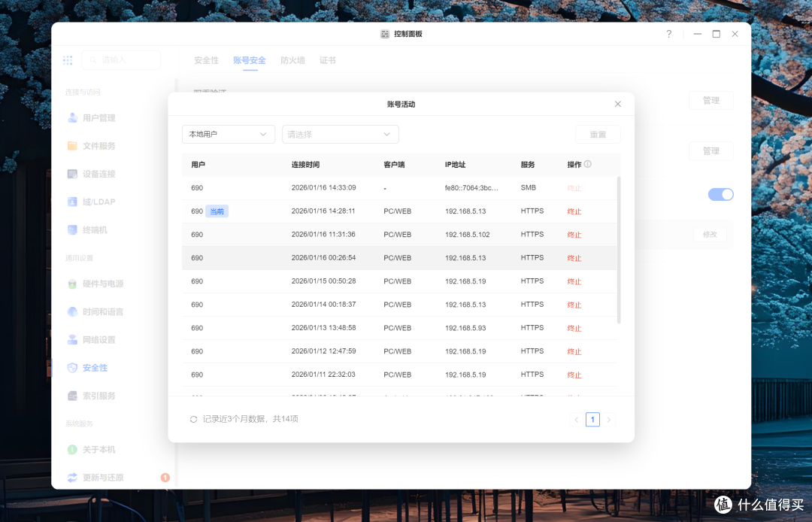The image size is (812, 522).
Task: Click IP address fe80::7064:3bc…
Action: 471,187
